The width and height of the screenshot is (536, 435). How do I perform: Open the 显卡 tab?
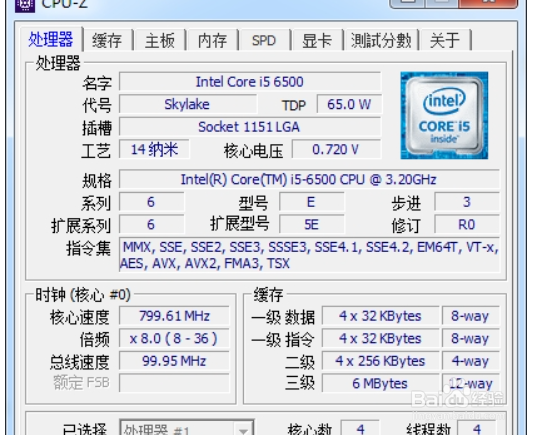pyautogui.click(x=317, y=40)
